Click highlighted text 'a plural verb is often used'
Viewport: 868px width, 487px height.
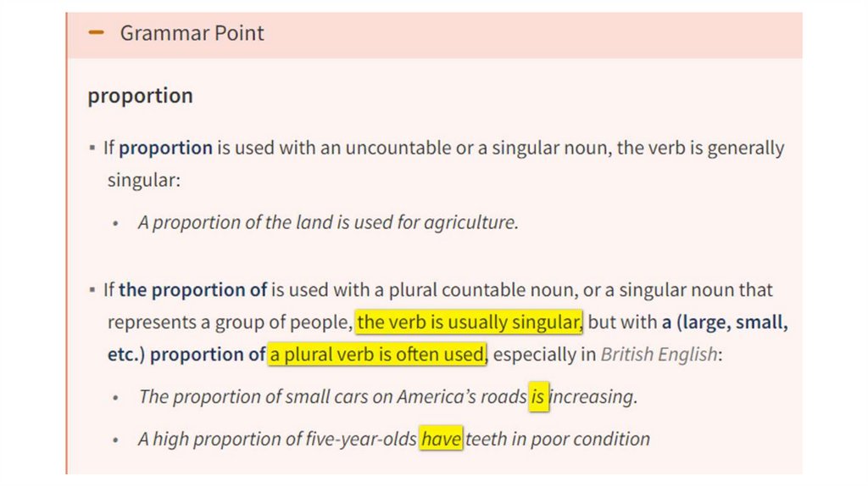coord(377,354)
